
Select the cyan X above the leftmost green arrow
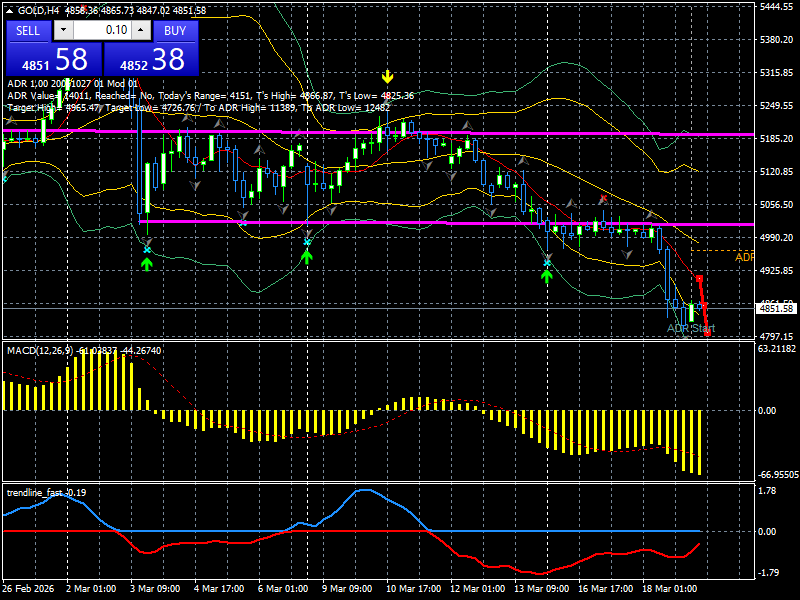[x=147, y=250]
